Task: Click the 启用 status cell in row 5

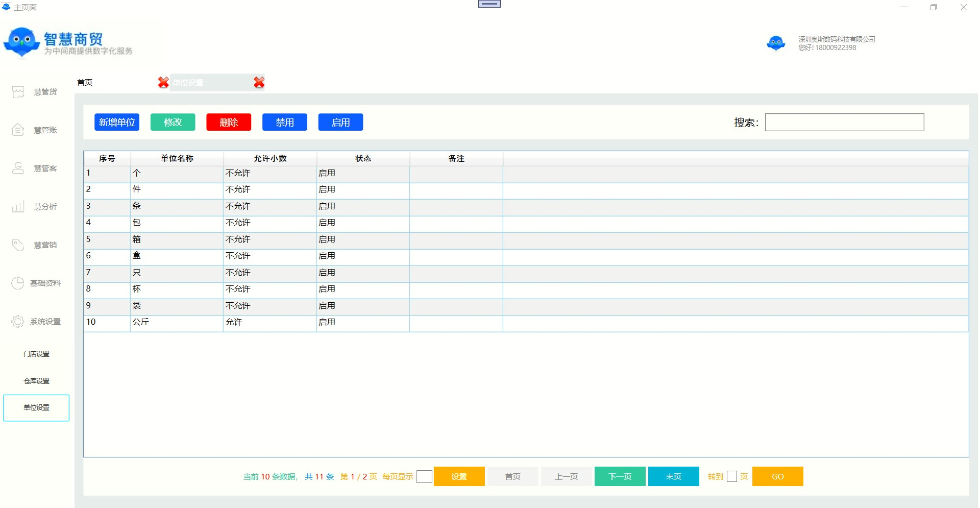Action: click(x=363, y=240)
